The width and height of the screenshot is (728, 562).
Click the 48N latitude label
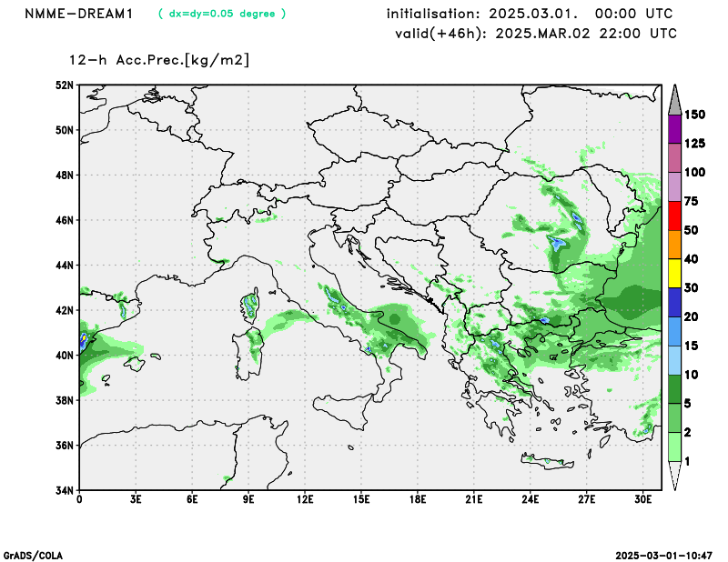(65, 175)
